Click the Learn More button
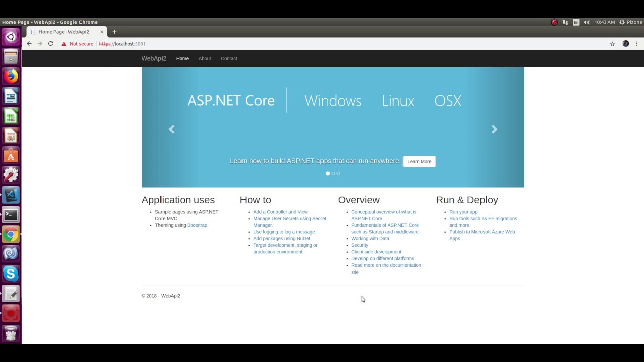This screenshot has height=362, width=644. tap(419, 161)
